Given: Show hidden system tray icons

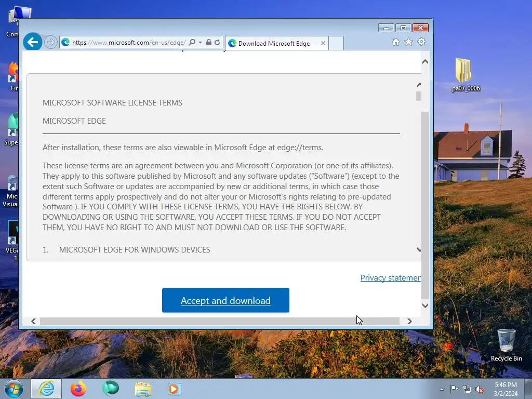Looking at the screenshot, I should 442,389.
